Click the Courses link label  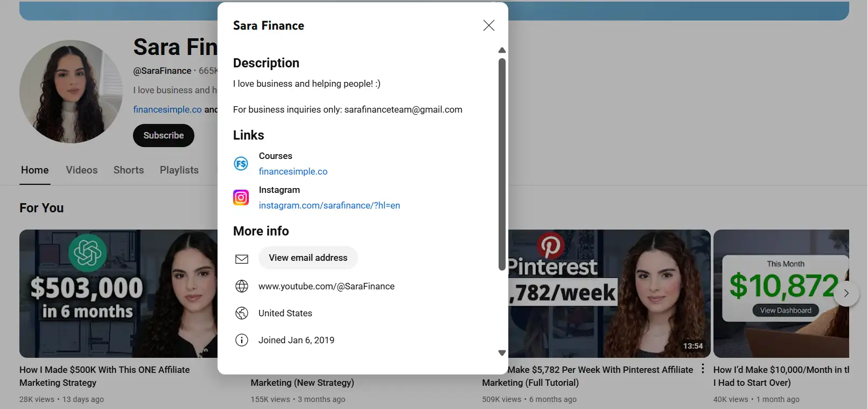(x=276, y=156)
